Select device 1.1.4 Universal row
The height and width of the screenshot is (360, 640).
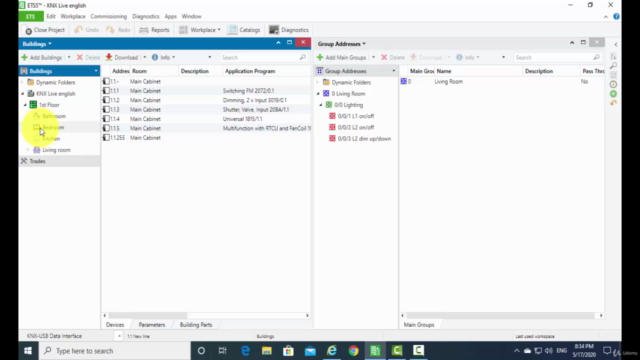[206, 119]
